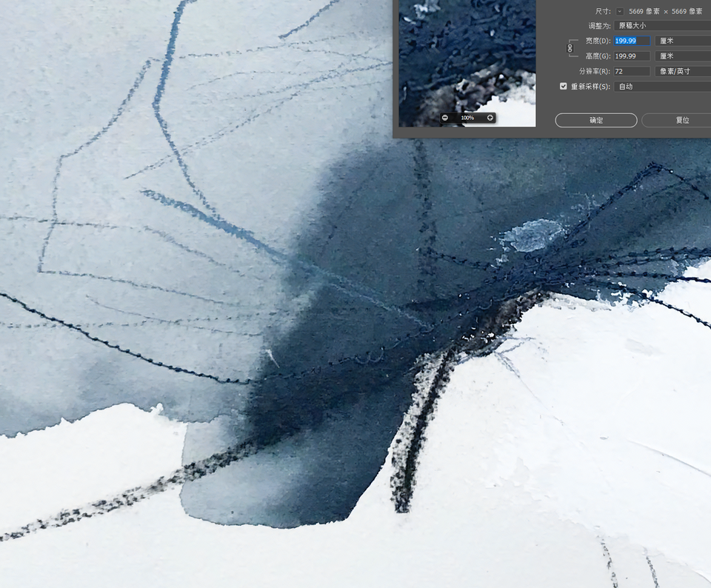711x588 pixels.
Task: Click the 复位 reset button
Action: [676, 120]
